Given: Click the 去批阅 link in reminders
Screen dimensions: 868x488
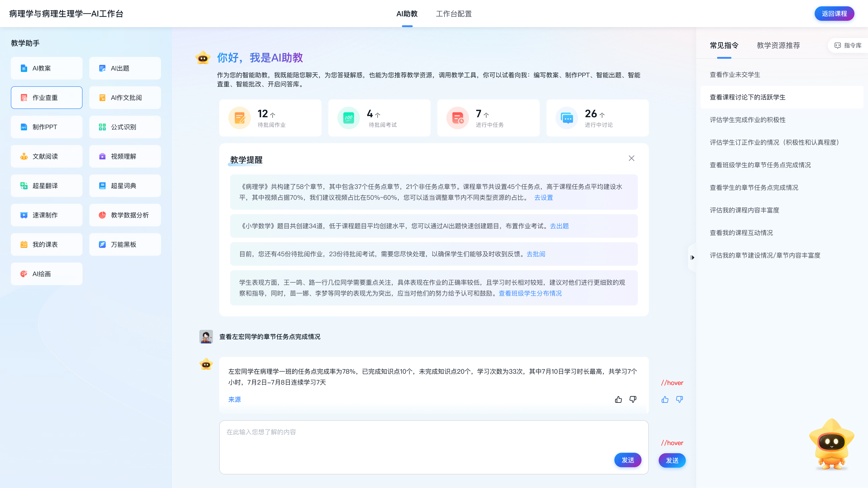Looking at the screenshot, I should [x=536, y=254].
